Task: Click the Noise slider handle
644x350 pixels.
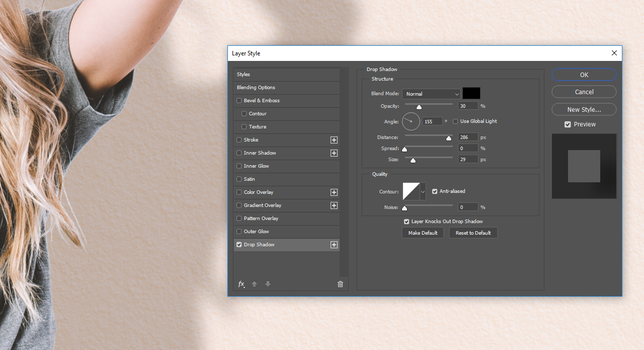Action: pos(404,208)
